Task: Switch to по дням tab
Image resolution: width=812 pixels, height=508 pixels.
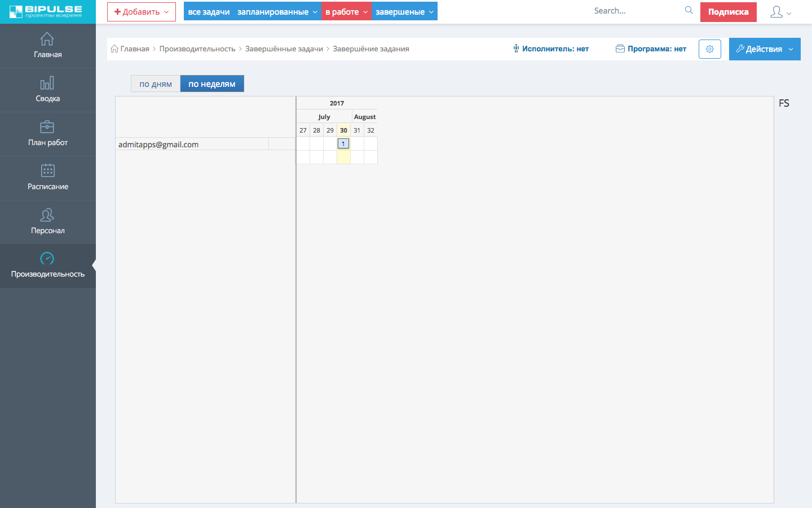Action: pyautogui.click(x=156, y=84)
